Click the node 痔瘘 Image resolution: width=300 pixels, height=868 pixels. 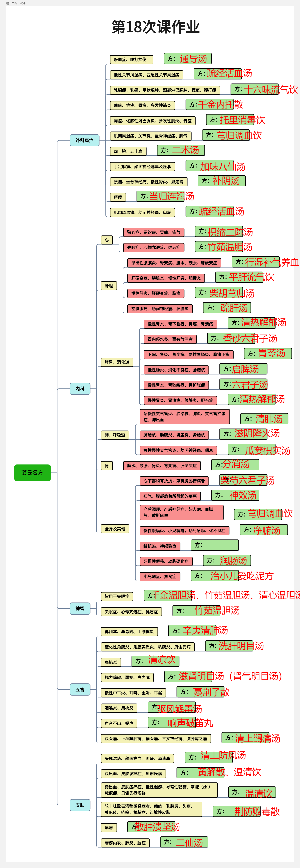[118, 197]
